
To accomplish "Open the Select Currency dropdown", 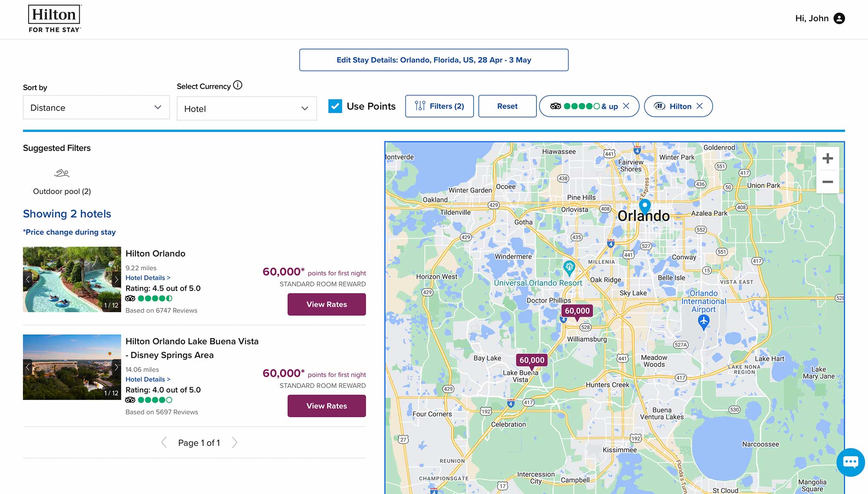I will 246,108.
